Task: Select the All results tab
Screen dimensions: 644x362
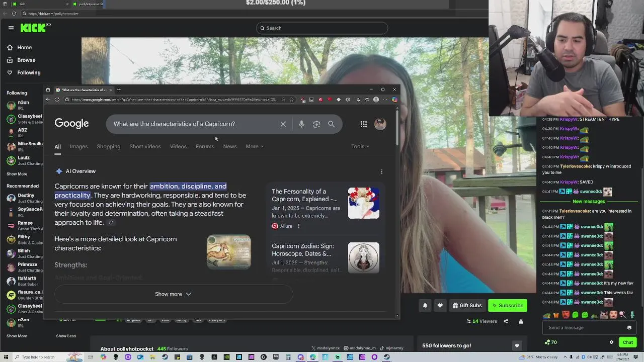Action: click(57, 147)
